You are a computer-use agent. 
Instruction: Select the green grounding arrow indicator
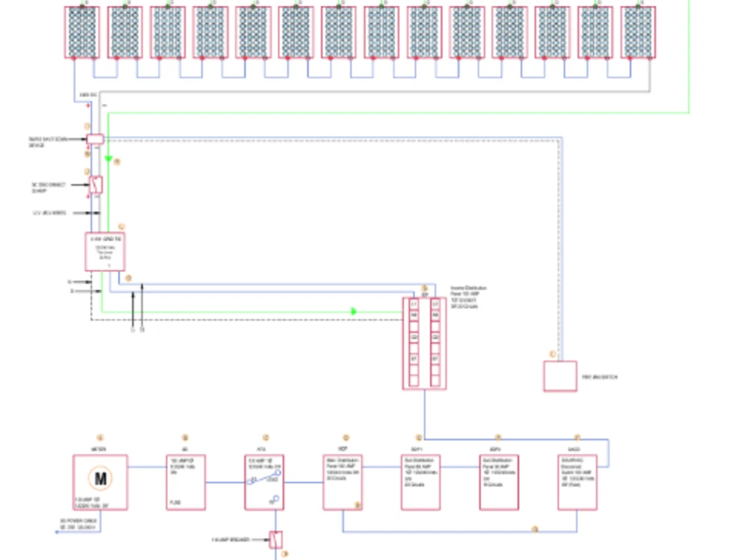tap(108, 159)
